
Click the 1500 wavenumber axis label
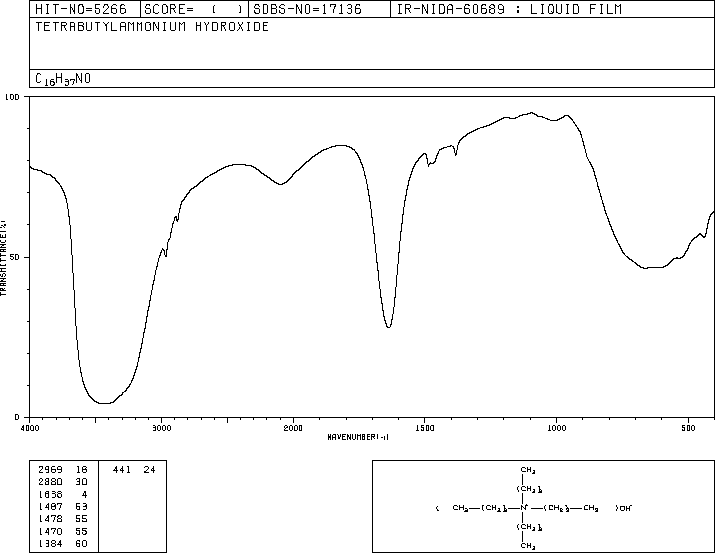coord(425,428)
